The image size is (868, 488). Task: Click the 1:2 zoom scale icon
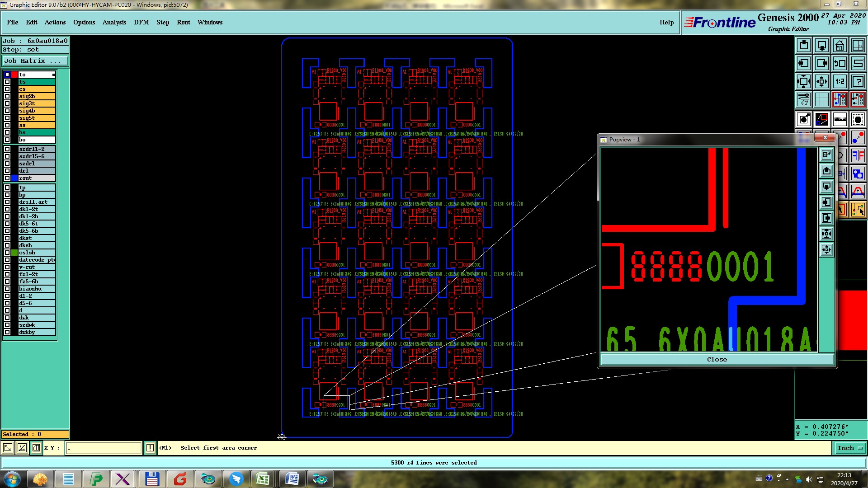pos(840,81)
